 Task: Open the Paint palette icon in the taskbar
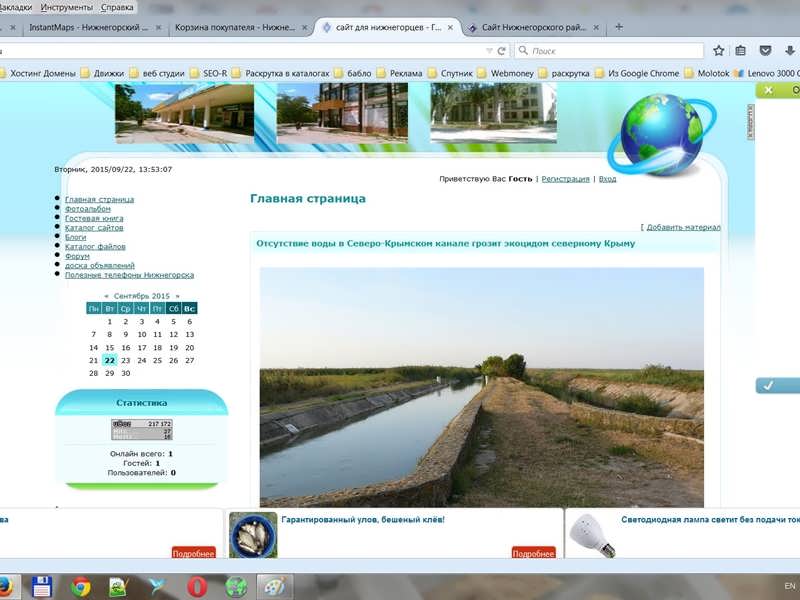tap(272, 586)
